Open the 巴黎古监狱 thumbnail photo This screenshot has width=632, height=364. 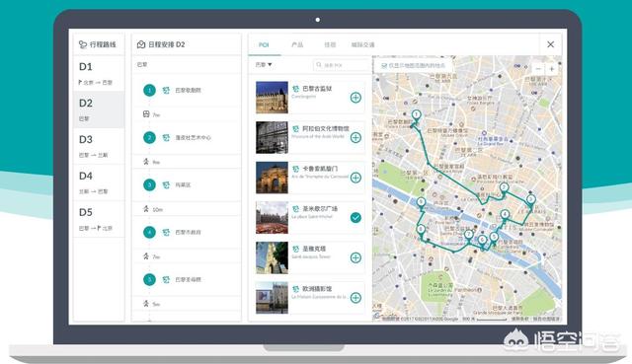273,98
